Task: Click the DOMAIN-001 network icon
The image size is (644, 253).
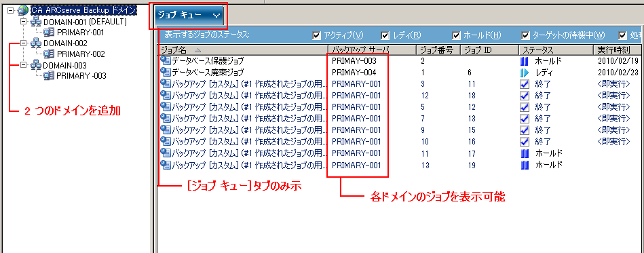Action: [x=35, y=21]
